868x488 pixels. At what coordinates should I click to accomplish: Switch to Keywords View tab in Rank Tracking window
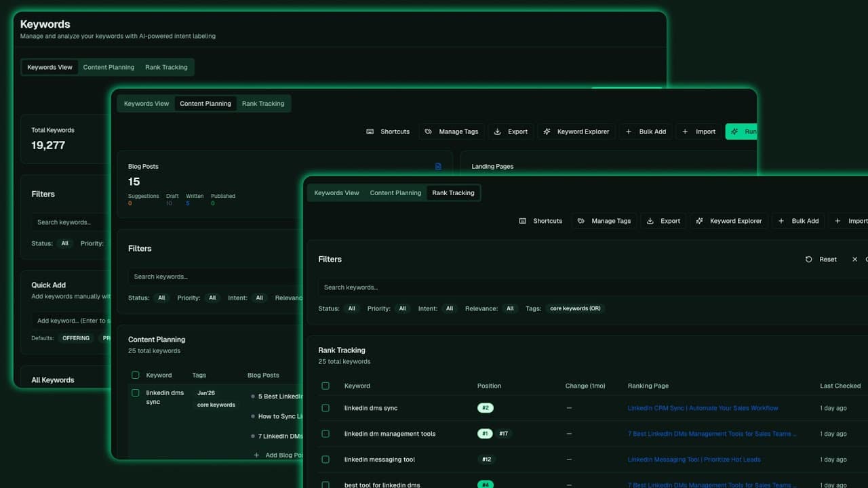pyautogui.click(x=336, y=193)
